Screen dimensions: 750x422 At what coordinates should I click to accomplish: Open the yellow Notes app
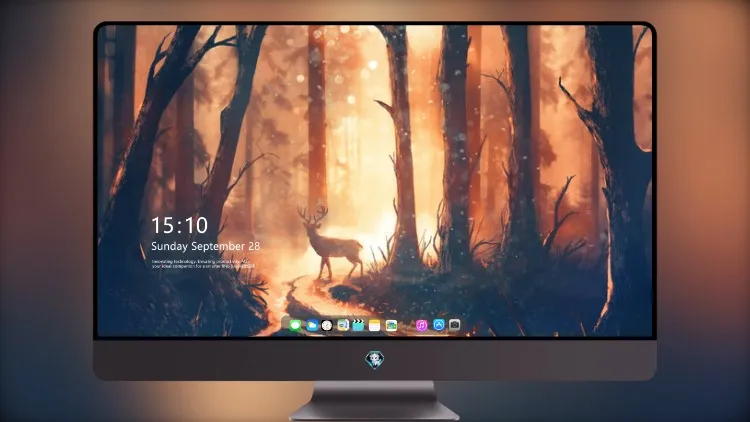pos(375,325)
